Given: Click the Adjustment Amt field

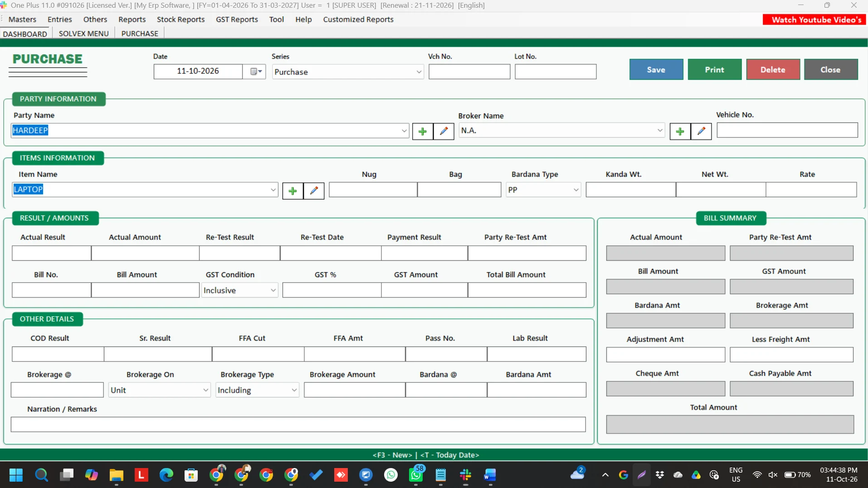Looking at the screenshot, I should tap(665, 355).
